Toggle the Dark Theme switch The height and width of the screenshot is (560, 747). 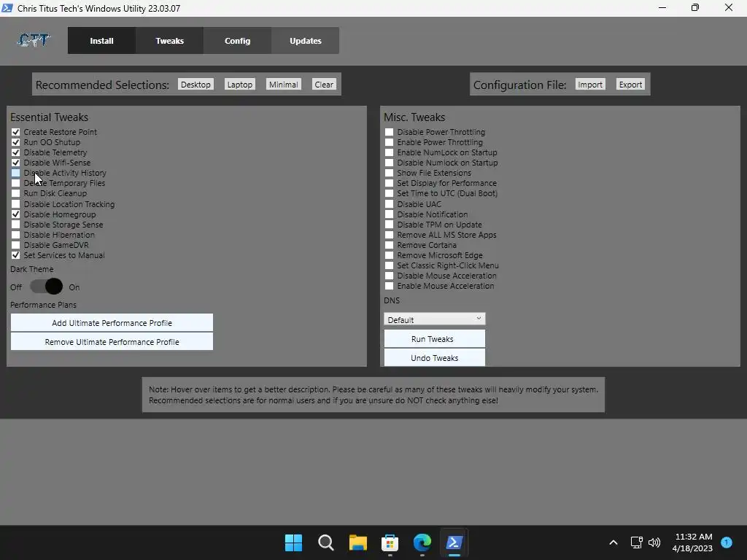tap(46, 286)
